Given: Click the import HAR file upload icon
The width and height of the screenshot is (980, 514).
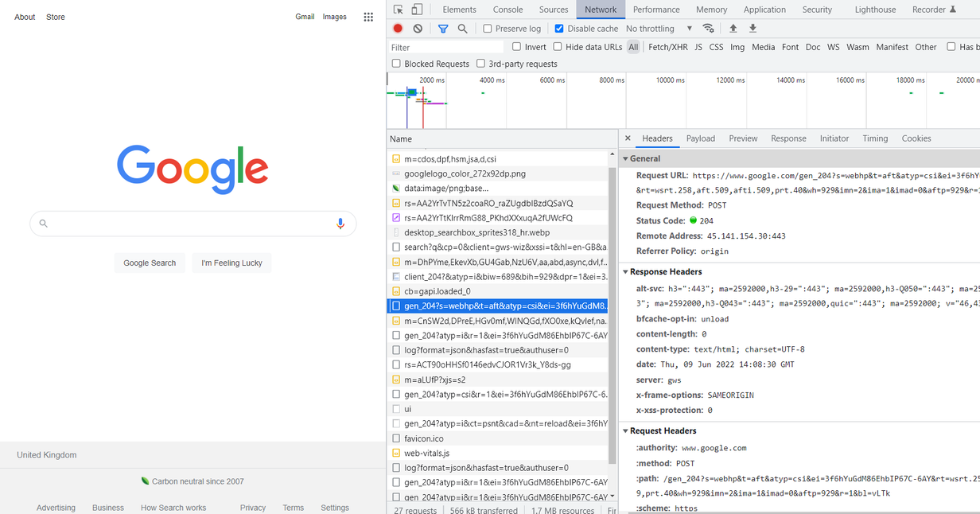Looking at the screenshot, I should tap(733, 29).
